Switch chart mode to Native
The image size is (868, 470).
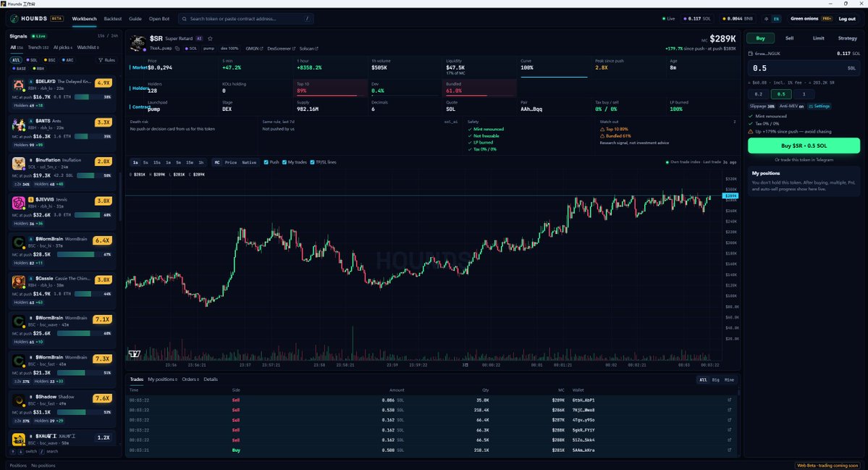tap(249, 162)
